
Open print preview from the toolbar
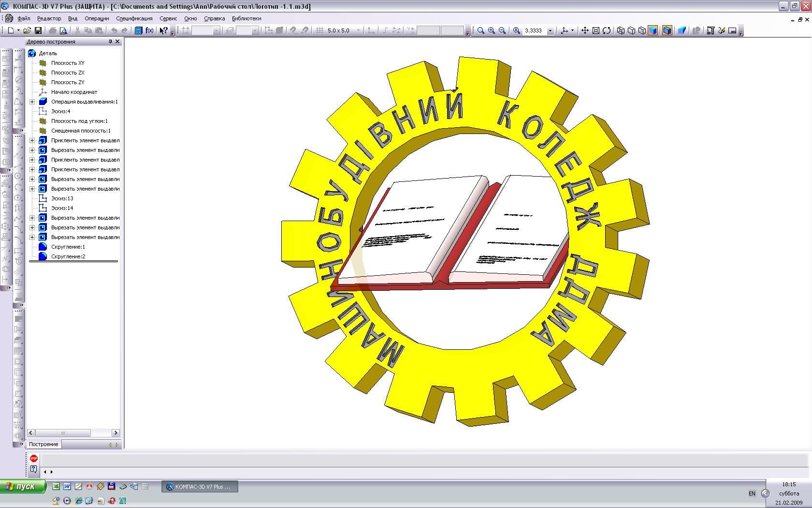[63, 30]
